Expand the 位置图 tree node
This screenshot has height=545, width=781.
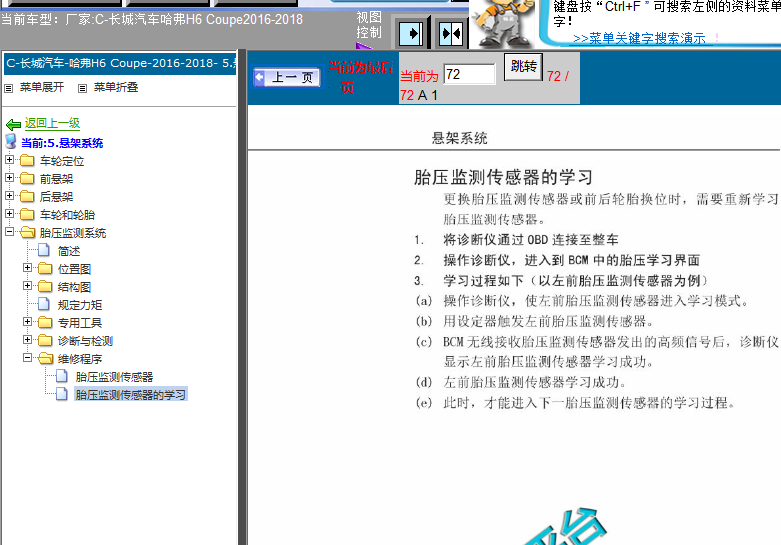[27, 268]
